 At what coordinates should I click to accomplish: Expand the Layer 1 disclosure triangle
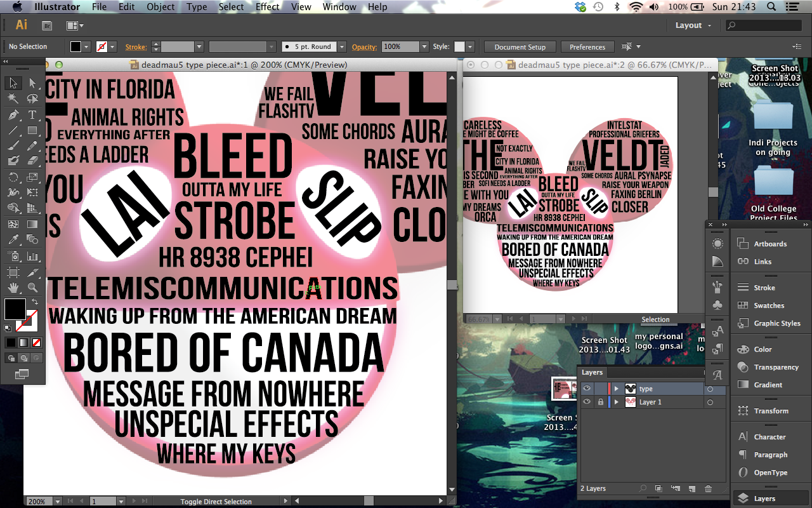[616, 402]
